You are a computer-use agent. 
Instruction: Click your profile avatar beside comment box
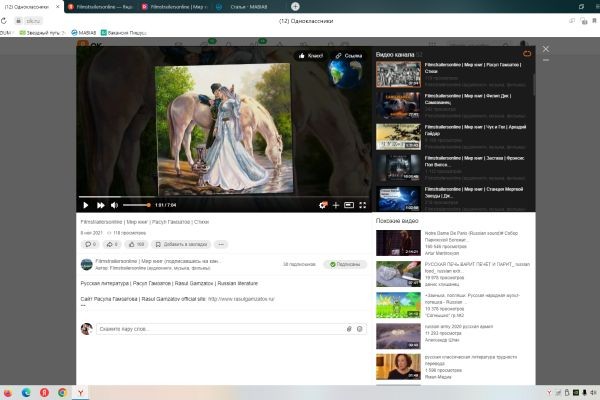pyautogui.click(x=87, y=329)
